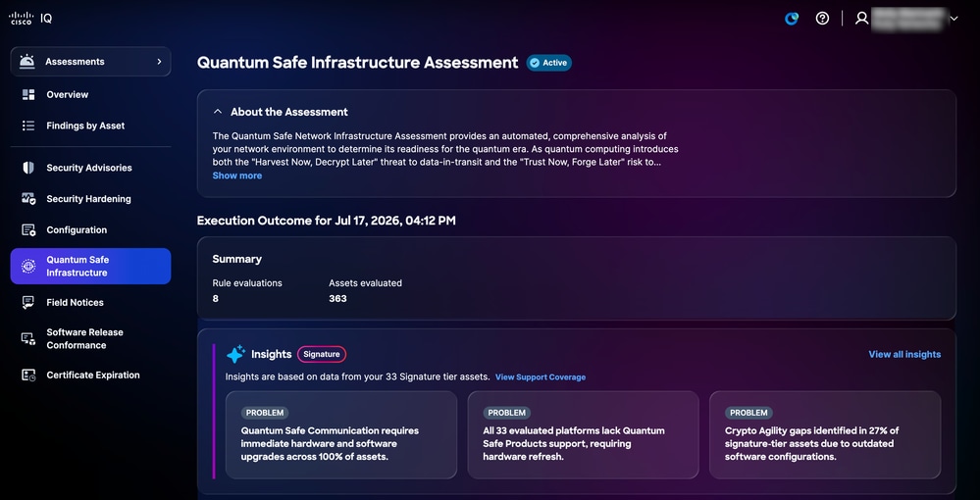Go to Findings by Asset
This screenshot has height=500, width=980.
[85, 125]
